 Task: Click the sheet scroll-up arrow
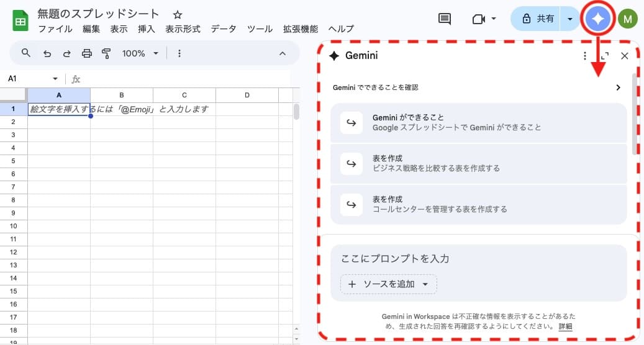(x=296, y=329)
